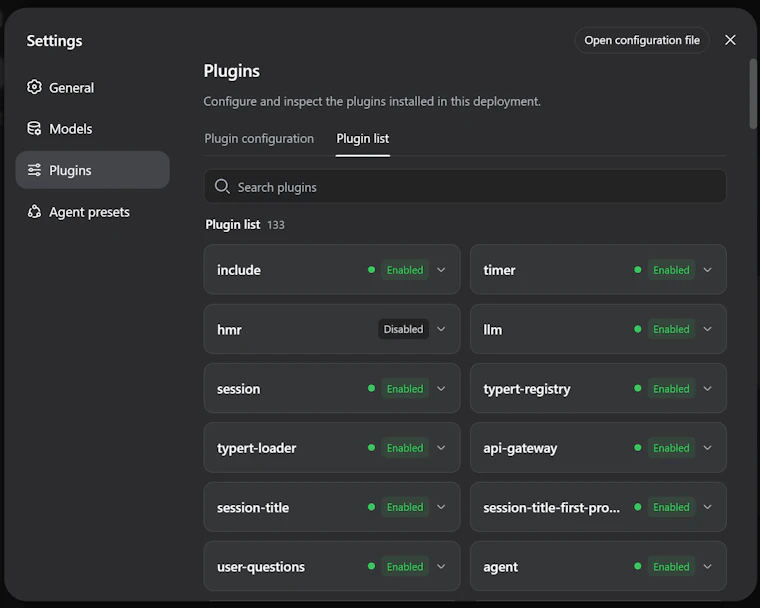The width and height of the screenshot is (760, 608).
Task: Click the llm plugin name
Action: [492, 330]
